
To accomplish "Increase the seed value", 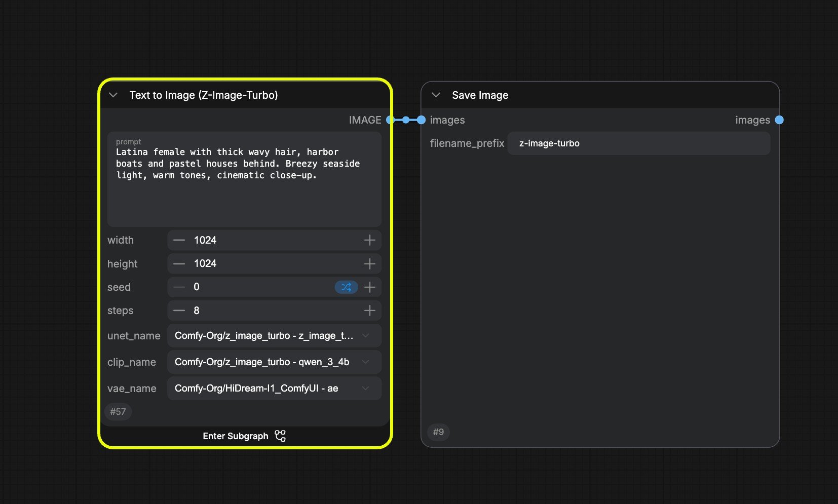I will tap(370, 287).
